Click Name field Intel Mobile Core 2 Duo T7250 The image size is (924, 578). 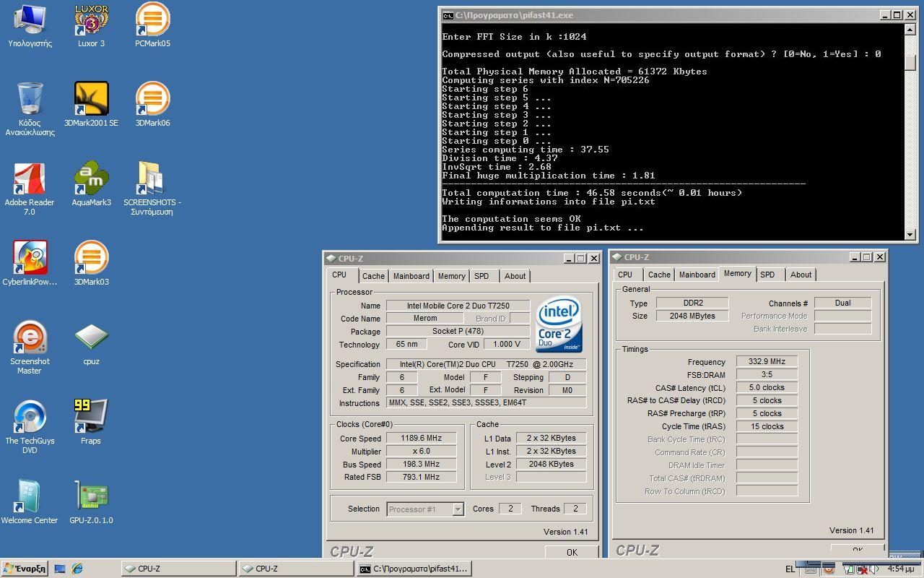point(458,306)
